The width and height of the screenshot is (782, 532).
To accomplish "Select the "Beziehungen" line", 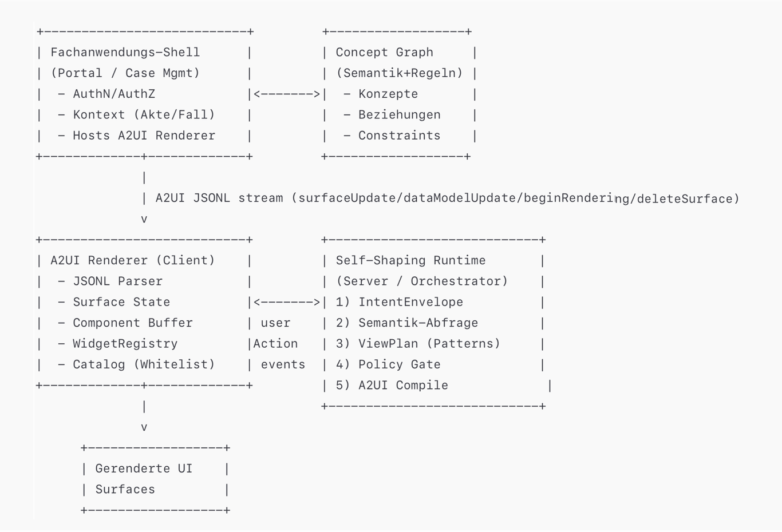I will tap(399, 115).
